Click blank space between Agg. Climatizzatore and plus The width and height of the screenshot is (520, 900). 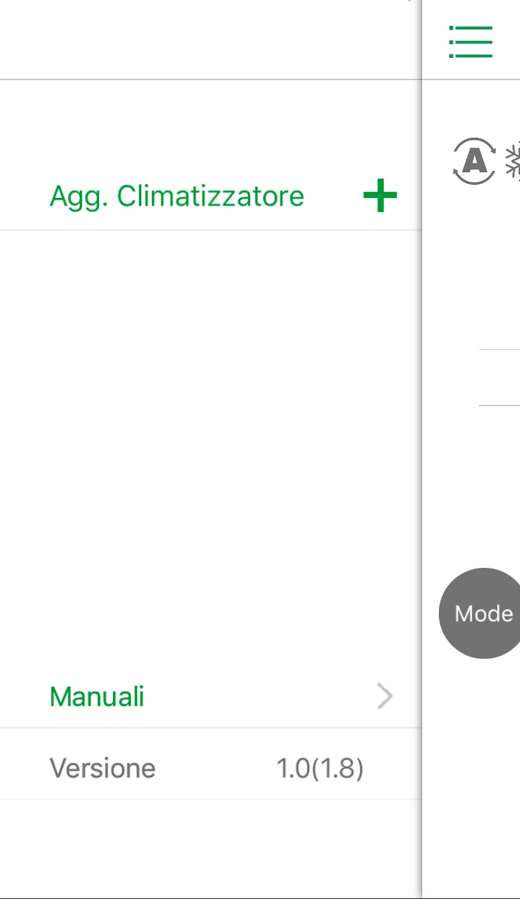[334, 196]
